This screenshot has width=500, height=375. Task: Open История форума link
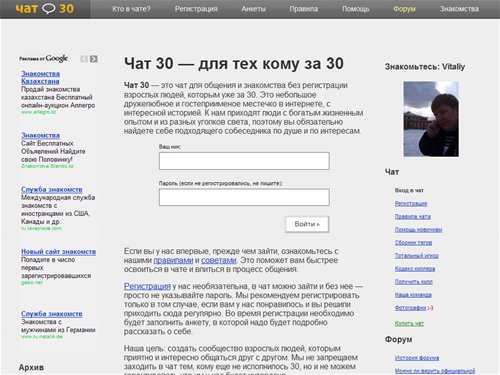[417, 358]
